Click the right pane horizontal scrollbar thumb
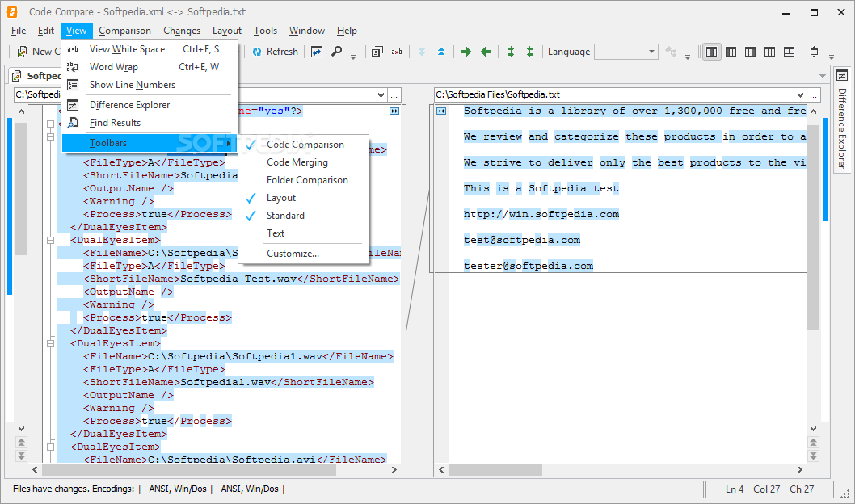The height and width of the screenshot is (504, 855). coord(495,470)
